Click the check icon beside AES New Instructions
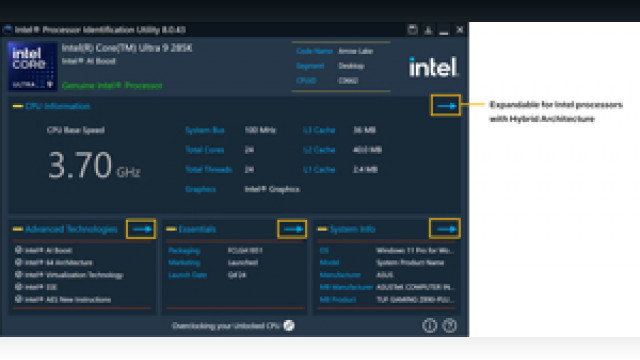Screen dimensions: 640x360 18,299
